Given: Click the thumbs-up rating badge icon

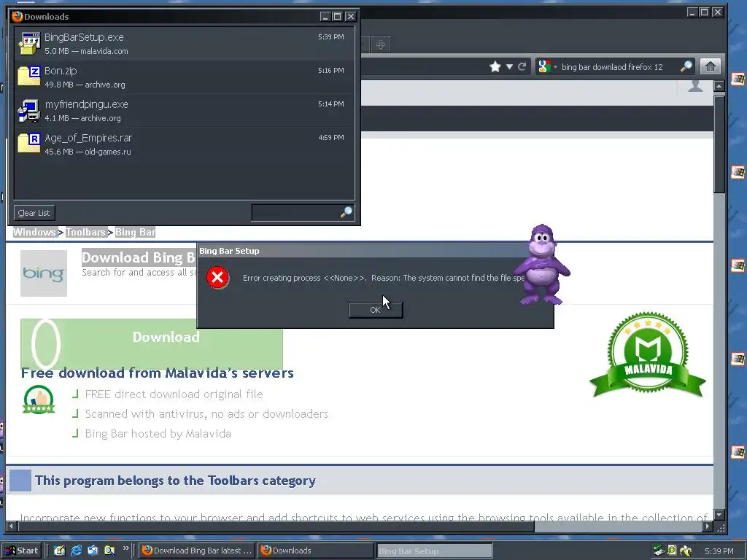Looking at the screenshot, I should pyautogui.click(x=39, y=400).
